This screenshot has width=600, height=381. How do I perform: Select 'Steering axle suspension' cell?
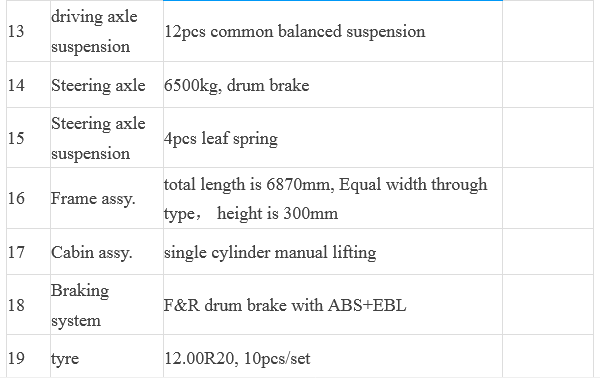click(107, 138)
